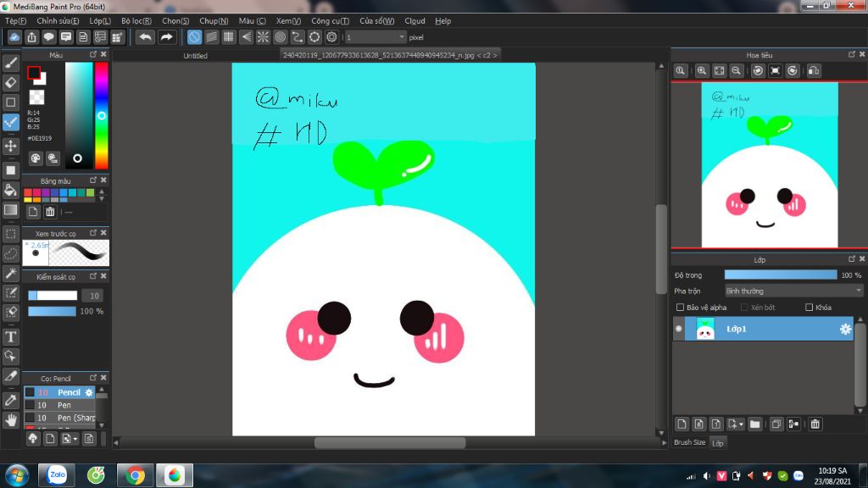Toggle Bảo vệ alpha checkbox
The width and height of the screenshot is (868, 488).
(x=681, y=307)
